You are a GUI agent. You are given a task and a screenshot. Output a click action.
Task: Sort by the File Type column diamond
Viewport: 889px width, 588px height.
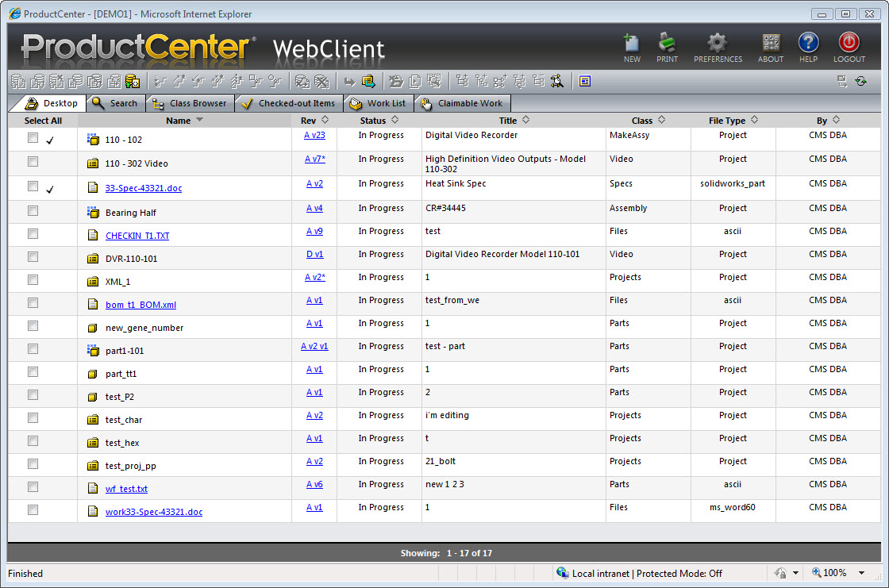click(x=755, y=120)
